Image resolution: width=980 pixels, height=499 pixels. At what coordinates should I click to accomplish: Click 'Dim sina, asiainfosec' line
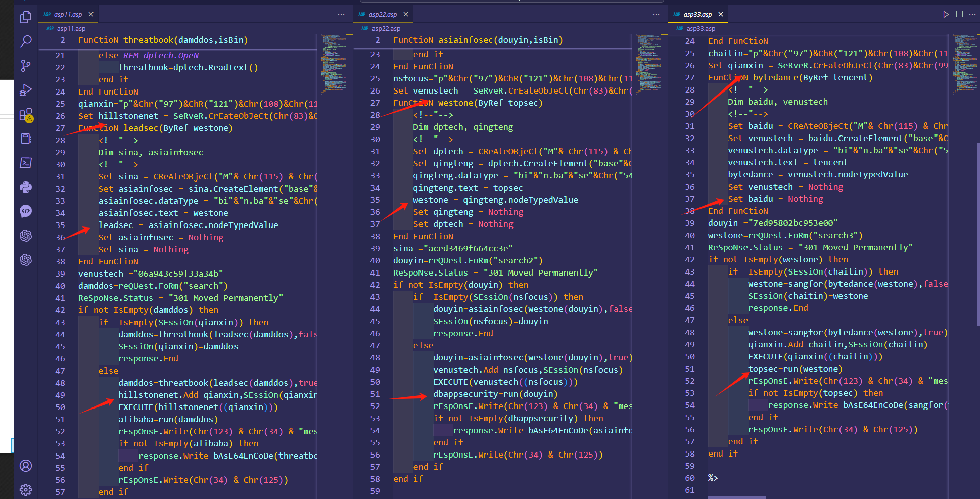point(151,153)
